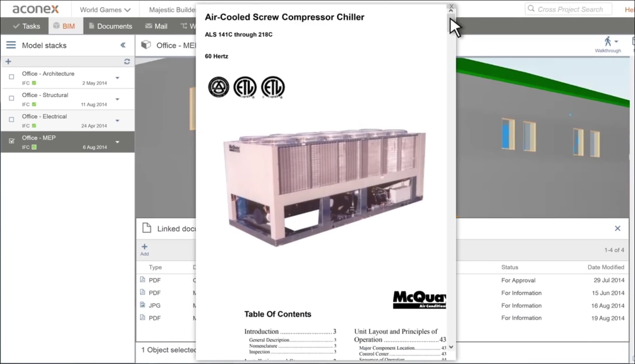The width and height of the screenshot is (635, 364).
Task: Click the chiller product image in the PDF
Action: [324, 187]
